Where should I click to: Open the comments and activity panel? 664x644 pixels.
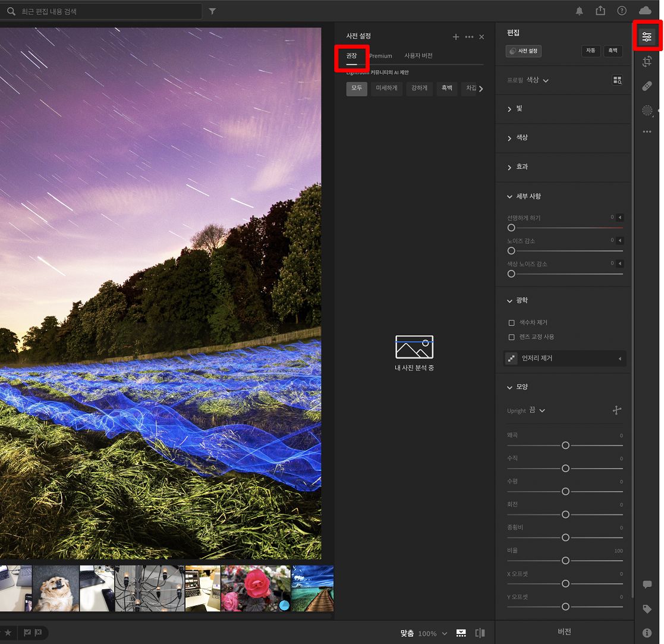click(647, 585)
